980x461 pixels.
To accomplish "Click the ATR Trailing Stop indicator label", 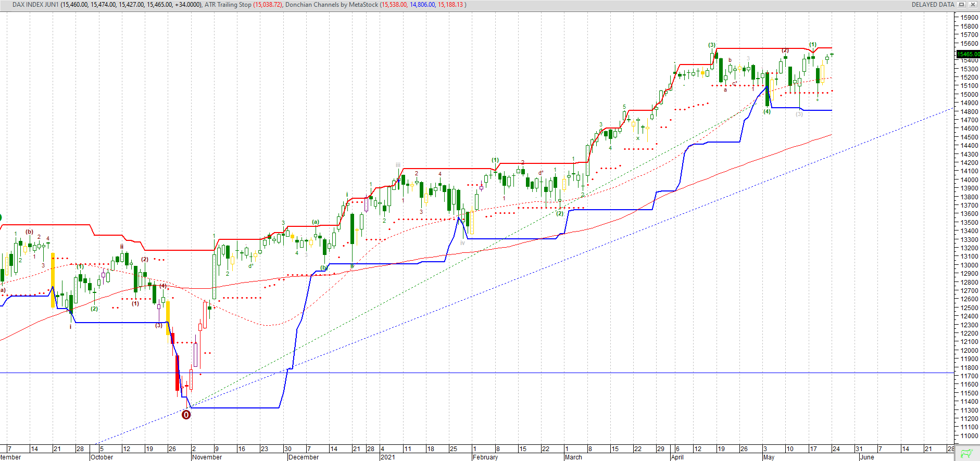I will coord(228,5).
